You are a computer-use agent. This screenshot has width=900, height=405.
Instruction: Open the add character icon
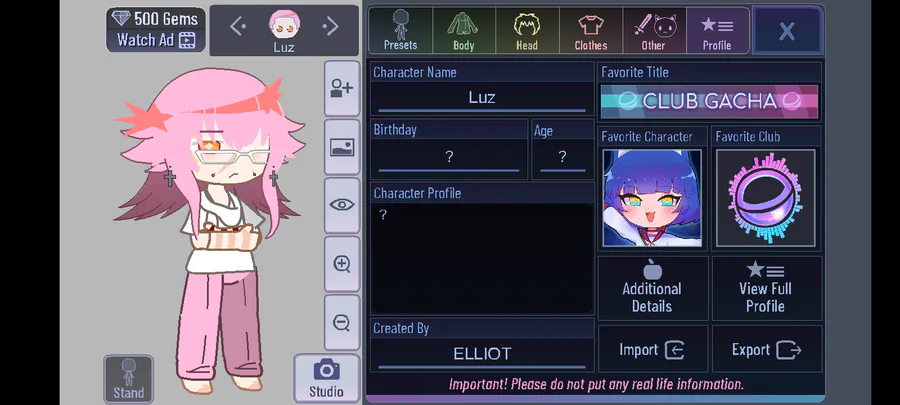(342, 89)
